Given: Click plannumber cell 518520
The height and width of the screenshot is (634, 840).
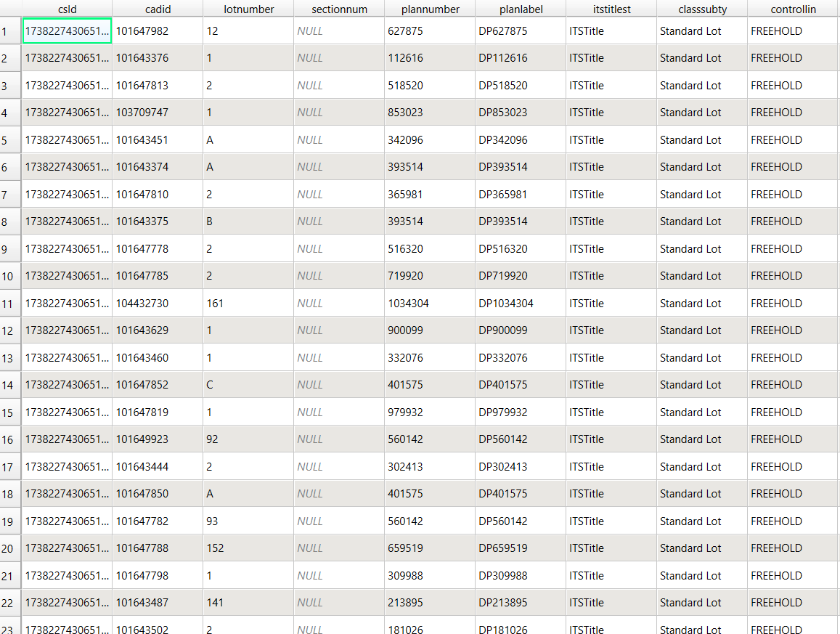Looking at the screenshot, I should (x=431, y=85).
